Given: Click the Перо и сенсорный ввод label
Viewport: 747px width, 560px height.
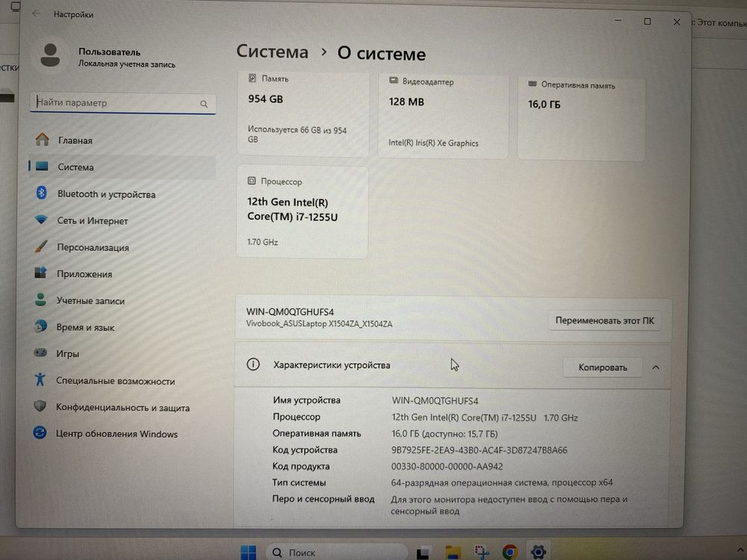Looking at the screenshot, I should pyautogui.click(x=323, y=499).
